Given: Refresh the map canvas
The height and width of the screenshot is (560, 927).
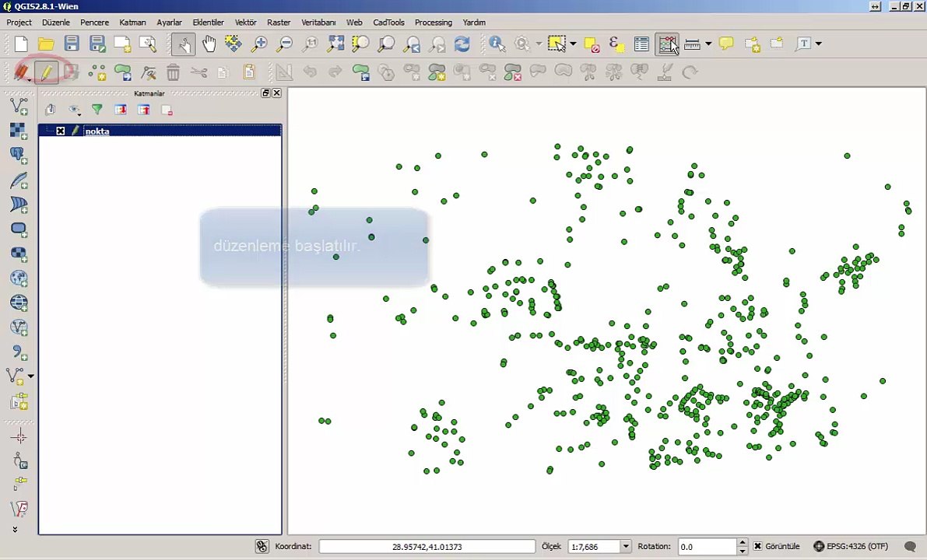Looking at the screenshot, I should (x=462, y=44).
